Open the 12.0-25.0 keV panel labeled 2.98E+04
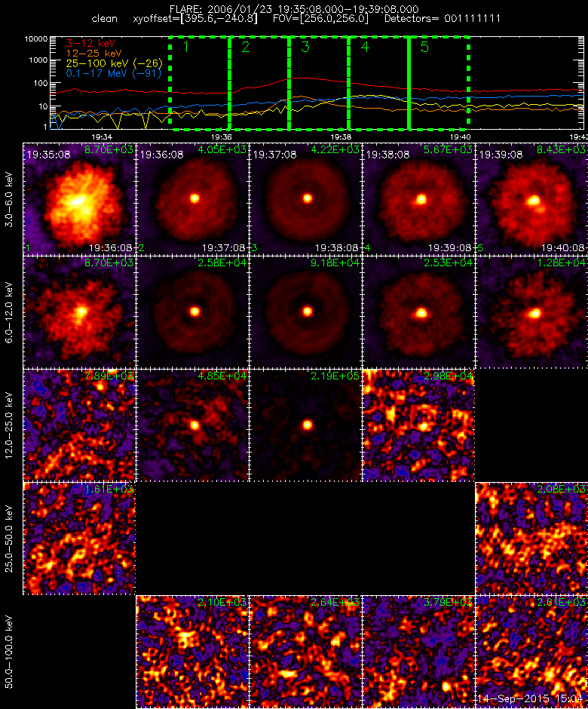Screen dimensions: 588x709 pos(418,425)
